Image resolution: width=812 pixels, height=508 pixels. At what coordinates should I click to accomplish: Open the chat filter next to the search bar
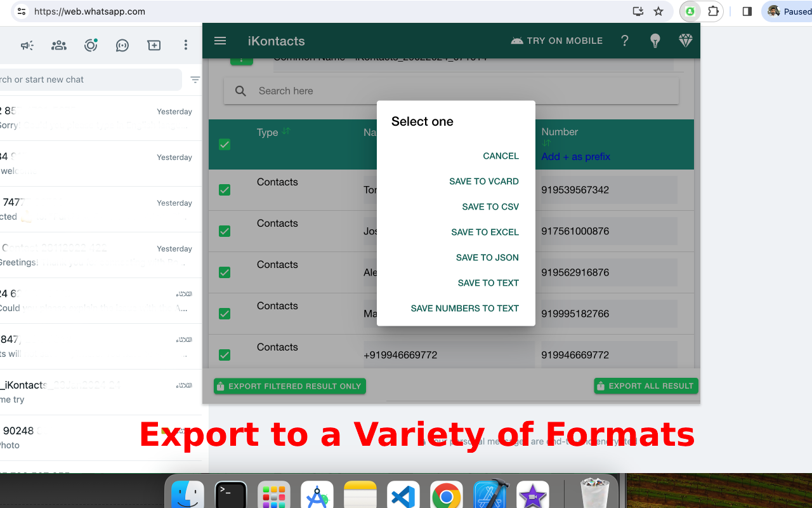(x=195, y=80)
